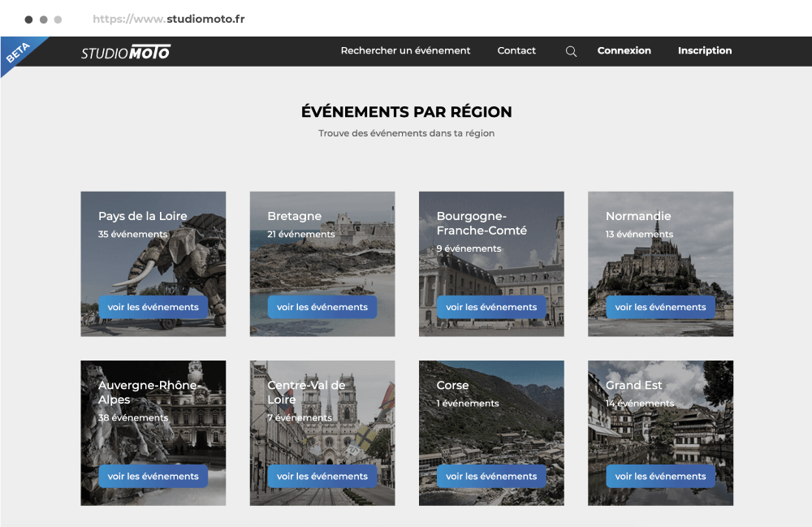Viewport: 812px width, 527px height.
Task: Click the '1 événements' count text
Action: coord(467,404)
